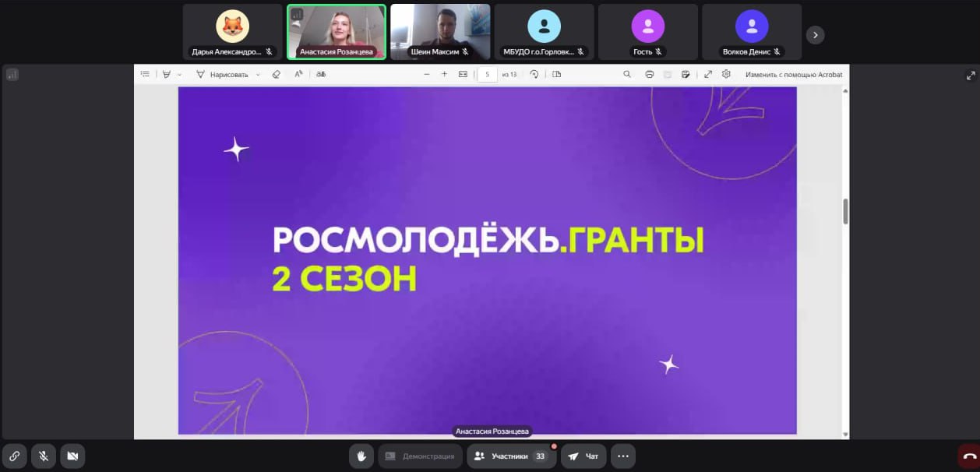Select the МБУДО г.о.Горловк... participant tile

coord(544,32)
